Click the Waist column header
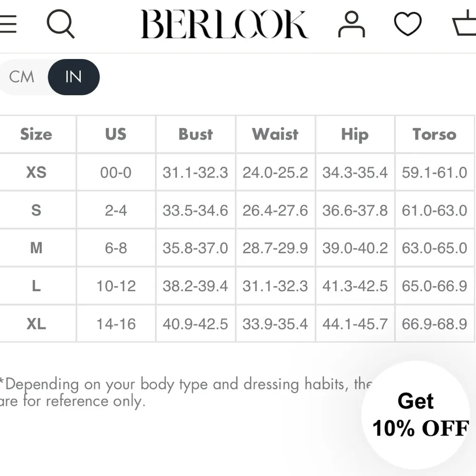The image size is (476, 476). (x=275, y=134)
